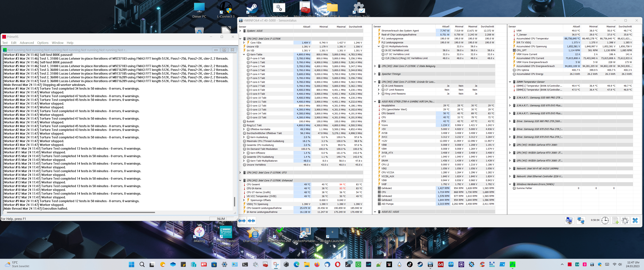Select the PL1 Leistungsgrenze row
The height and width of the screenshot is (270, 644).
click(x=436, y=39)
